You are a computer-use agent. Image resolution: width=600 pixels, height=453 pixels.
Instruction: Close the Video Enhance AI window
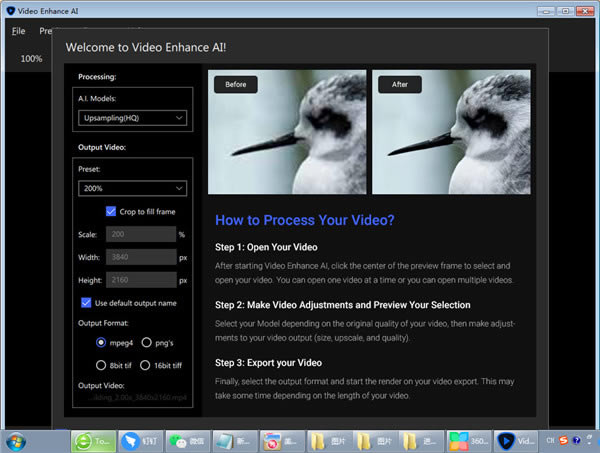coord(585,11)
